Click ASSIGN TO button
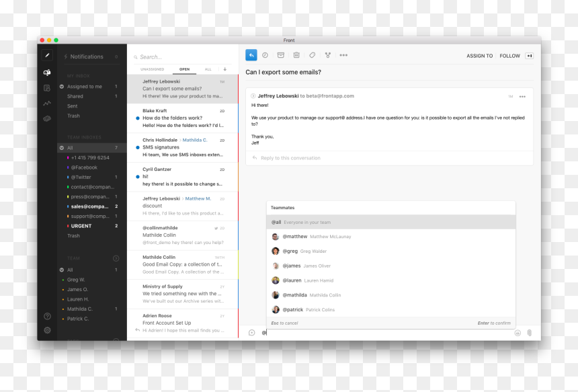 tap(479, 56)
